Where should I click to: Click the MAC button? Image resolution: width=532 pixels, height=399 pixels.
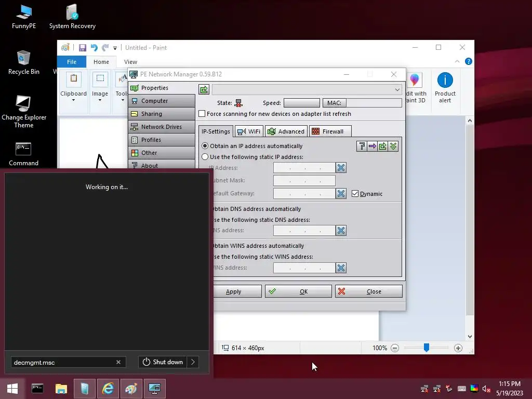(x=334, y=103)
